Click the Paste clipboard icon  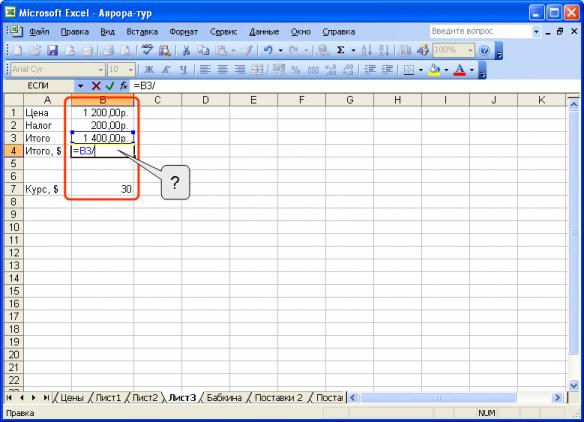[x=221, y=50]
